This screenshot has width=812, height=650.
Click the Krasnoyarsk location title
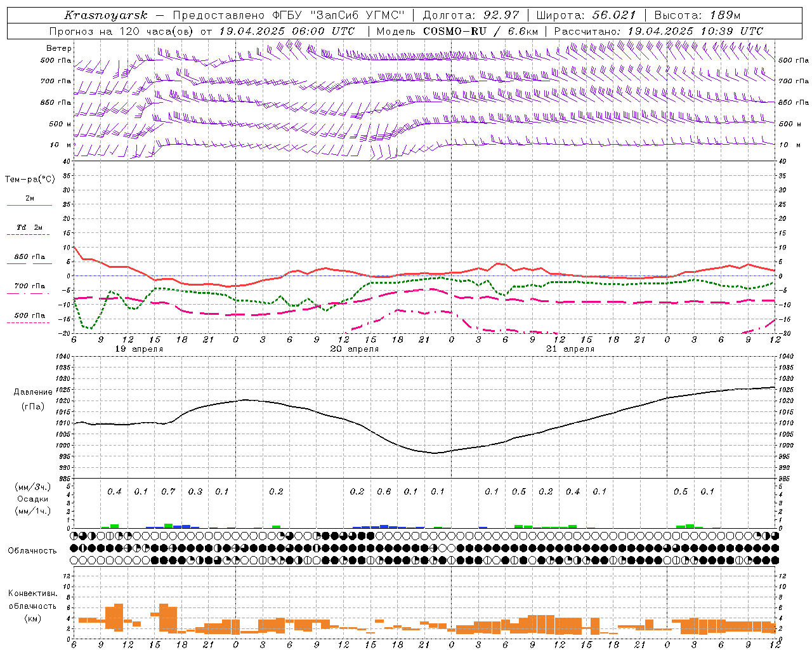tap(106, 15)
